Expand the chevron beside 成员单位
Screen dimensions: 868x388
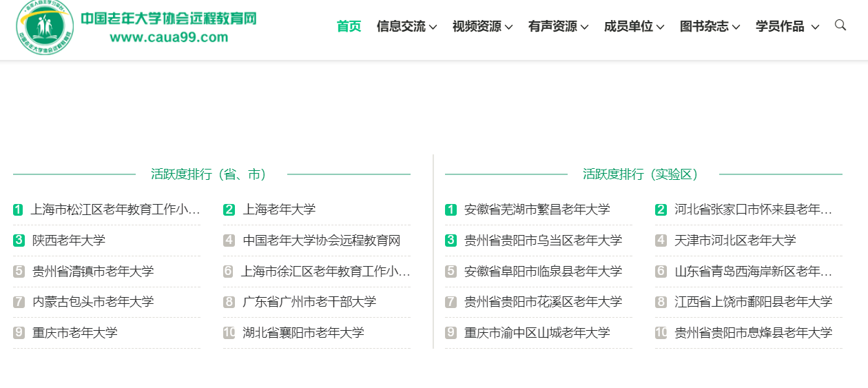pyautogui.click(x=660, y=28)
